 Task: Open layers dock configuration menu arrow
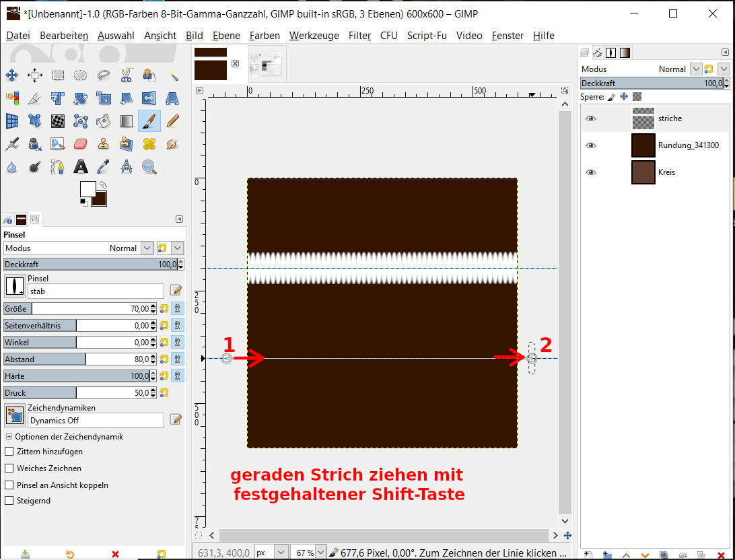(x=725, y=52)
